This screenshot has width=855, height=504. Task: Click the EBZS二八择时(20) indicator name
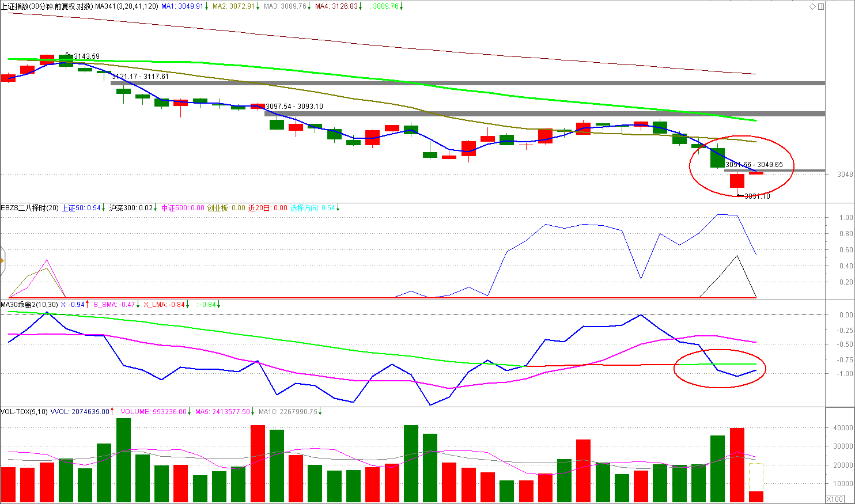point(29,208)
